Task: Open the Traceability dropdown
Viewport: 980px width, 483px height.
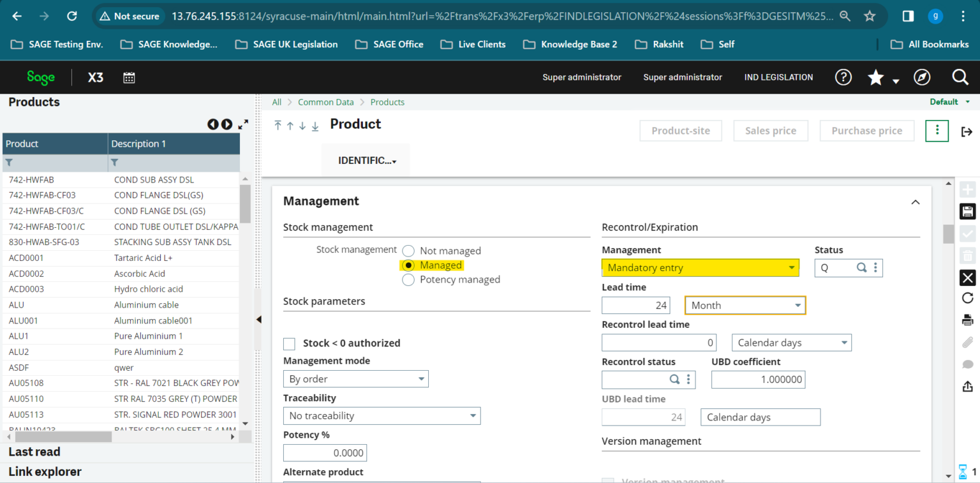Action: tap(381, 416)
